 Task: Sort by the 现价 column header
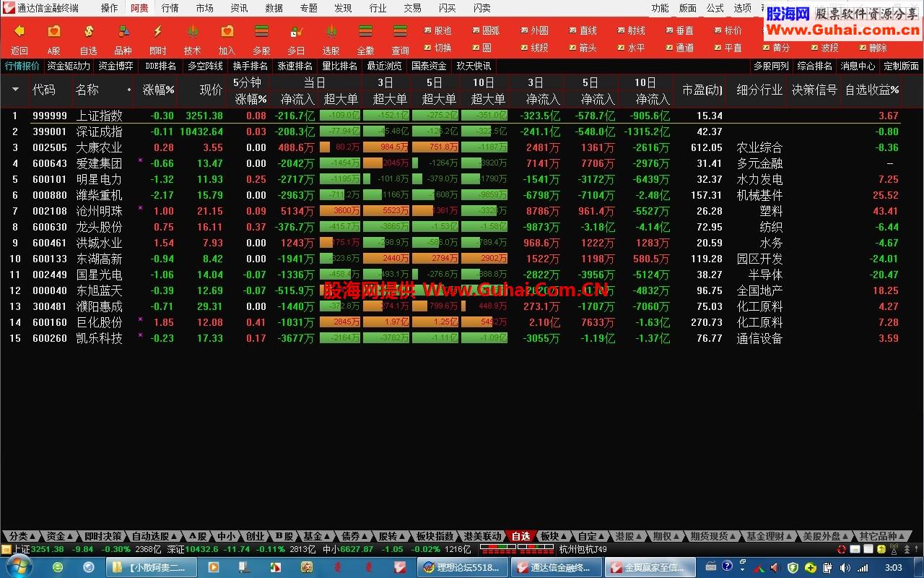(x=211, y=90)
